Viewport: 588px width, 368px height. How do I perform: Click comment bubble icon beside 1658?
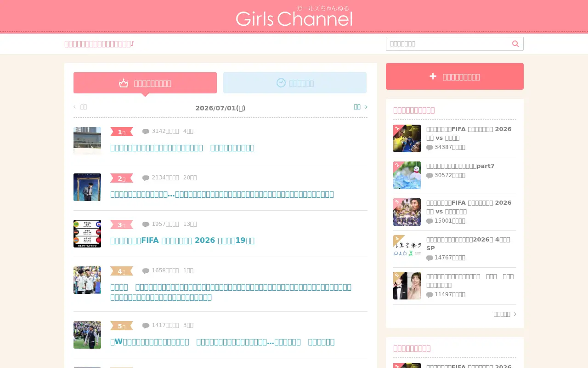[x=146, y=270]
